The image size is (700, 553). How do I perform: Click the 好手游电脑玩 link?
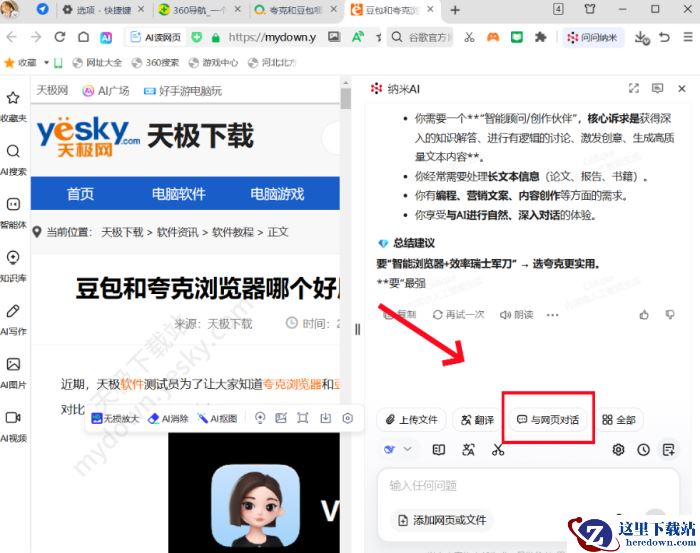[183, 91]
